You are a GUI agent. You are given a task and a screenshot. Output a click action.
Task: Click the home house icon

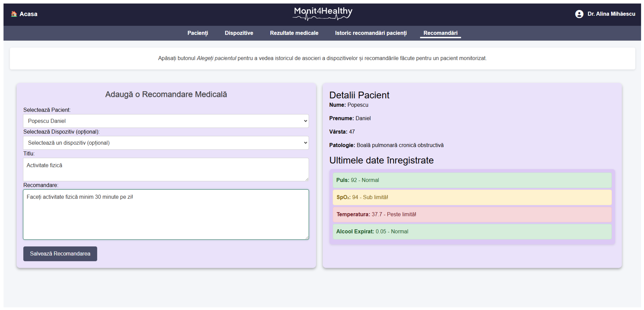coord(14,14)
